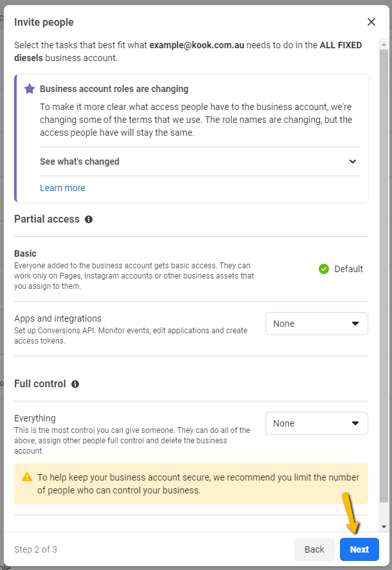Click the dialog's vertical scrollbar thumb
Image resolution: width=392 pixels, height=570 pixels.
click(x=384, y=276)
